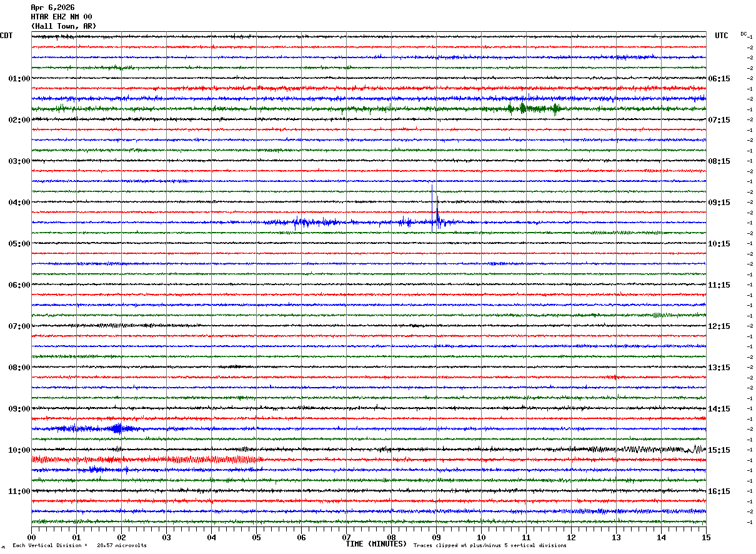
Task: Select the 10:00 CDT time label
Action: click(x=19, y=450)
